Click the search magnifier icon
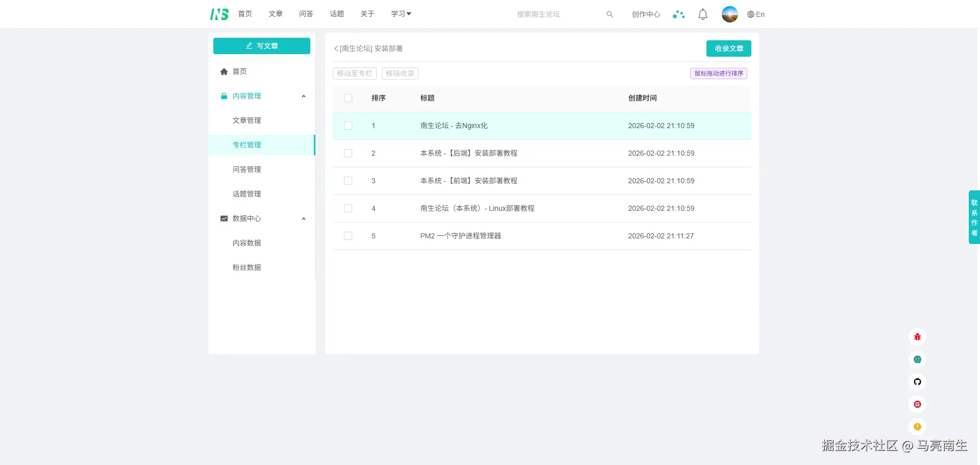The width and height of the screenshot is (980, 465). tap(609, 14)
